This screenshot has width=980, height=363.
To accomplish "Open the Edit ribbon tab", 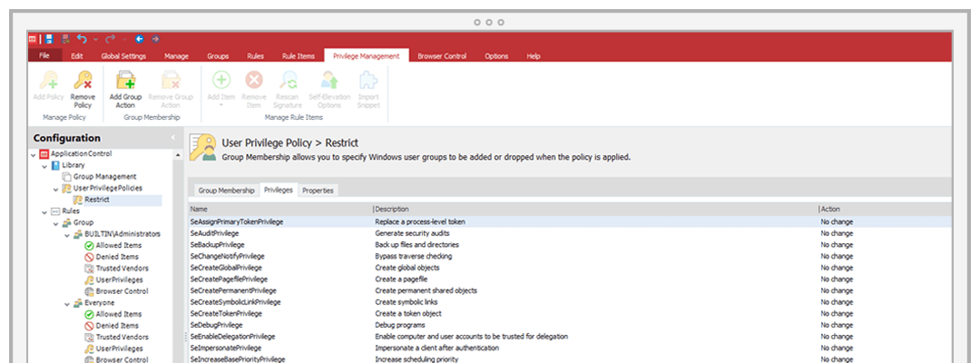I will click(x=77, y=56).
